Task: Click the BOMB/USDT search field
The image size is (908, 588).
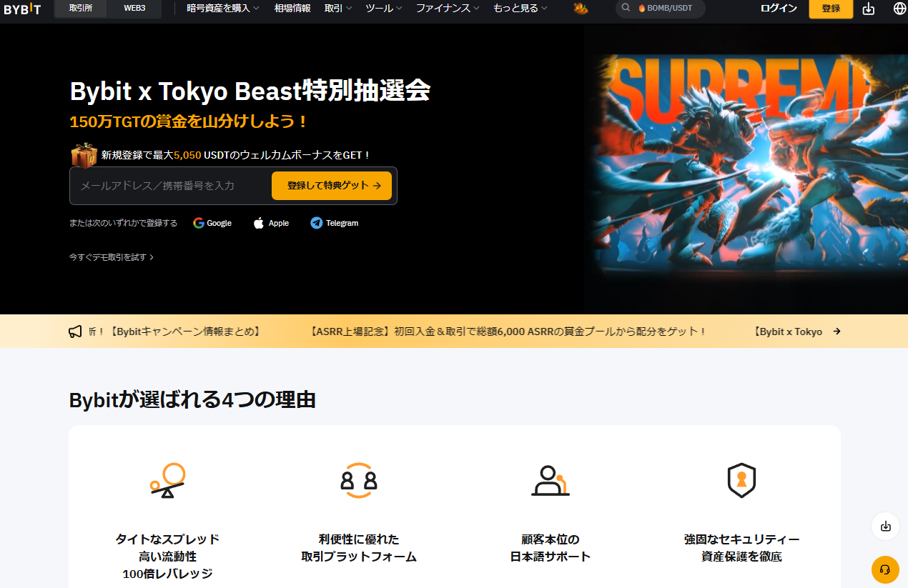Action: pyautogui.click(x=660, y=9)
